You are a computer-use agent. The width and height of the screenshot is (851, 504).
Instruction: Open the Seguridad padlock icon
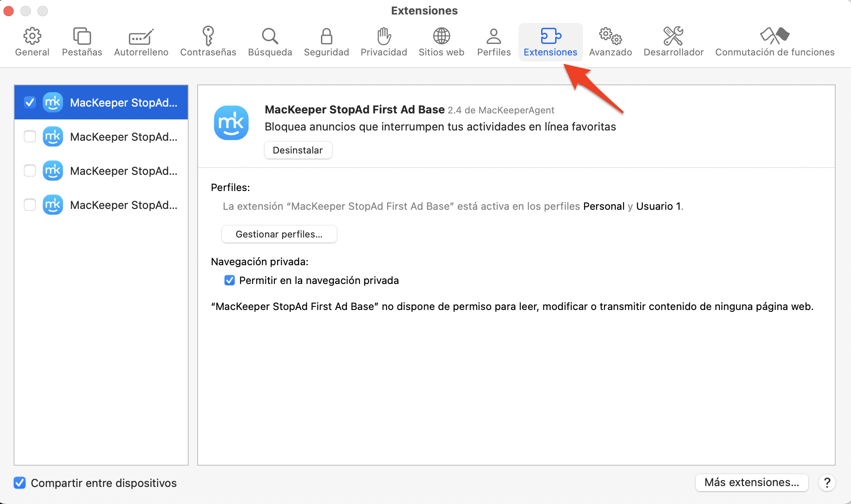(x=326, y=36)
